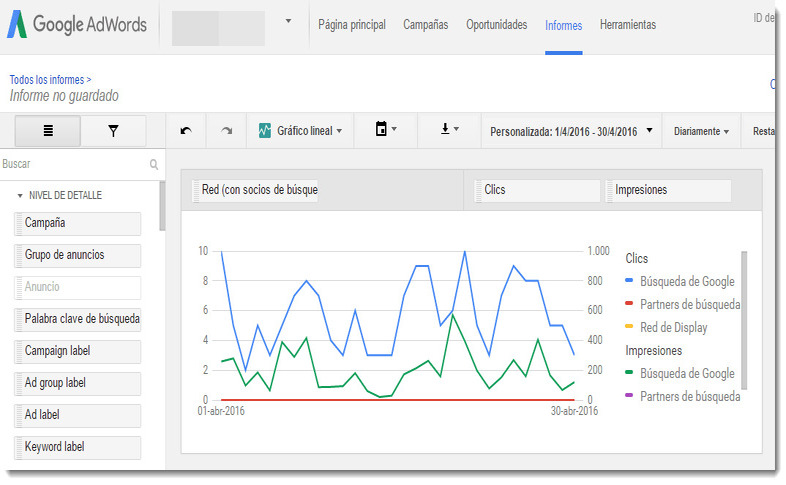Click the Buscar search field
The width and height of the screenshot is (786, 485).
[x=74, y=164]
